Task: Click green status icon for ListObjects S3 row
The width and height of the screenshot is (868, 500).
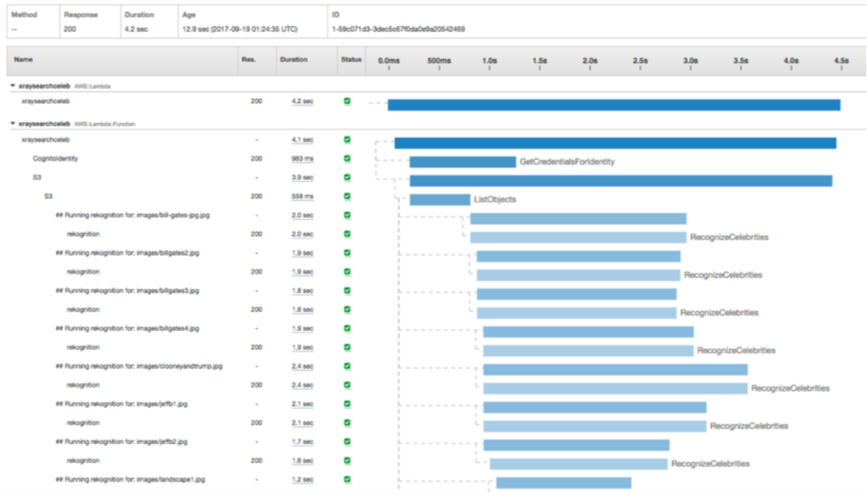Action: [x=347, y=197]
